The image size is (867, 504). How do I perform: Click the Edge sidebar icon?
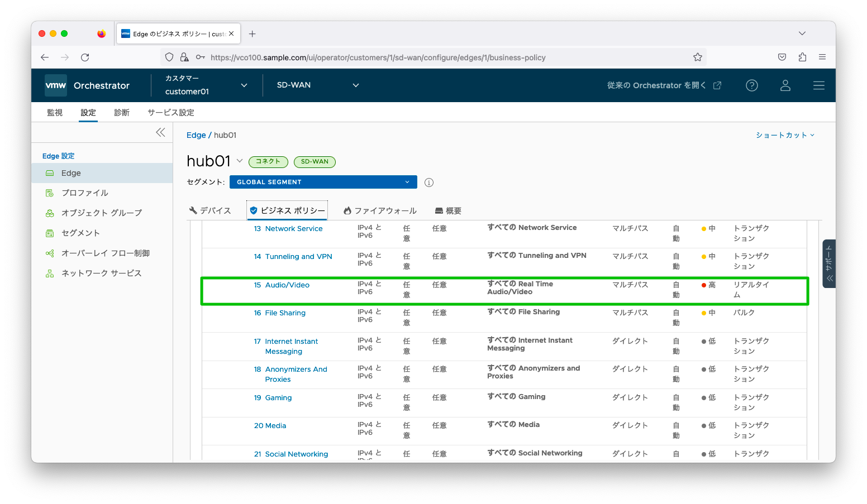50,173
